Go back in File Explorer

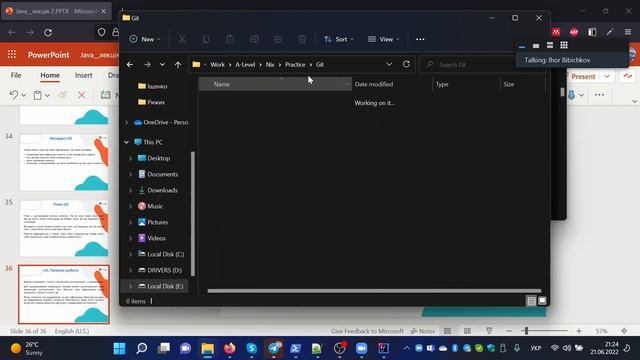pos(130,64)
